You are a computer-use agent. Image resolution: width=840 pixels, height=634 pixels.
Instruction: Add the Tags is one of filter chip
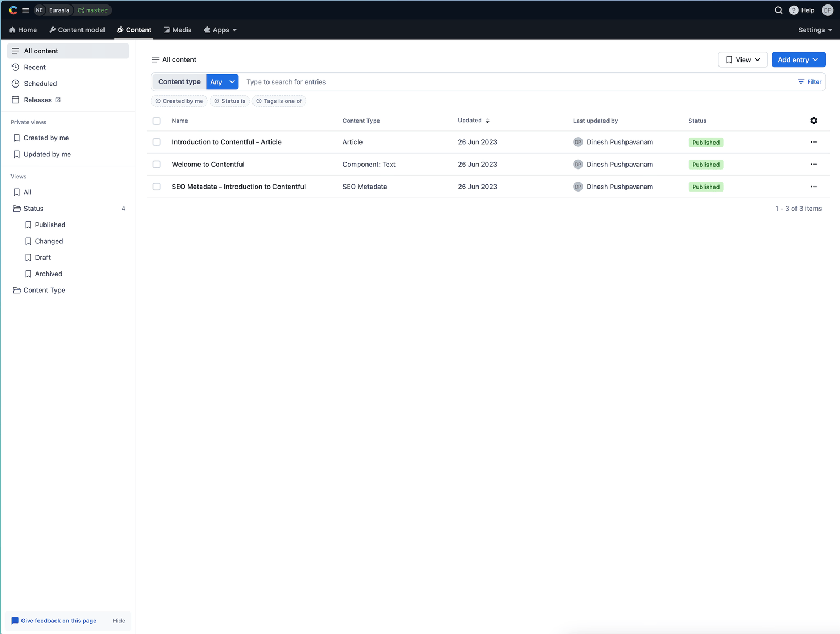pyautogui.click(x=279, y=101)
